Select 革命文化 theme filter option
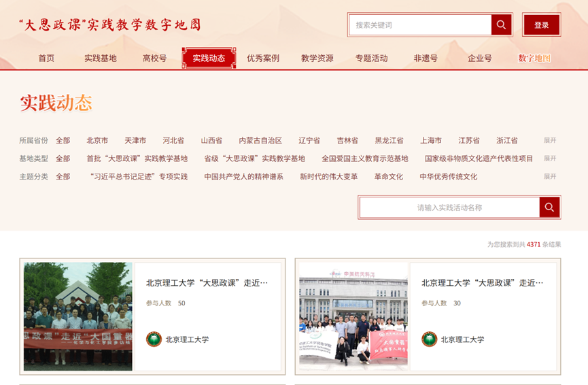Viewport: 588px width, 385px height. [388, 177]
